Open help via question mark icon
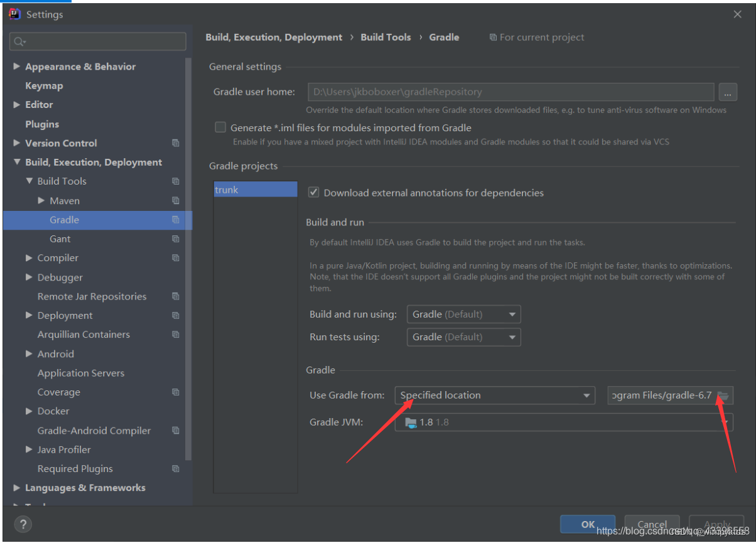Viewport: 756px width, 543px height. pos(23,524)
